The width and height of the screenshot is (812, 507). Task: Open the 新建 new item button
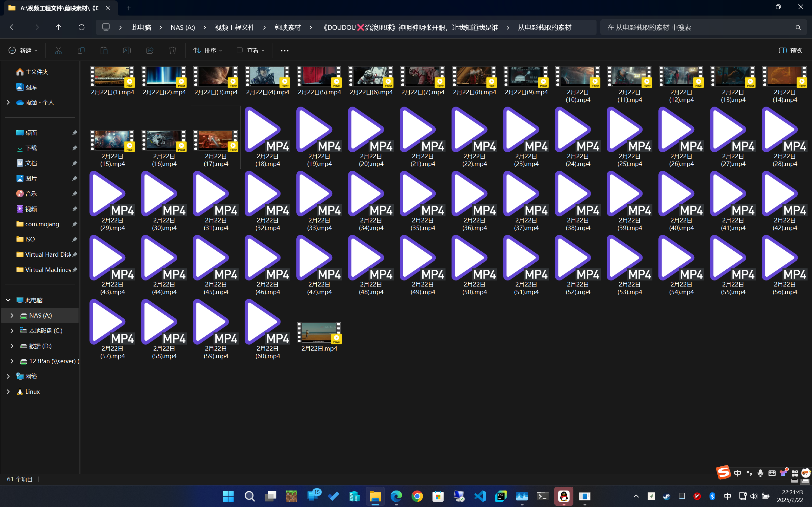[23, 50]
